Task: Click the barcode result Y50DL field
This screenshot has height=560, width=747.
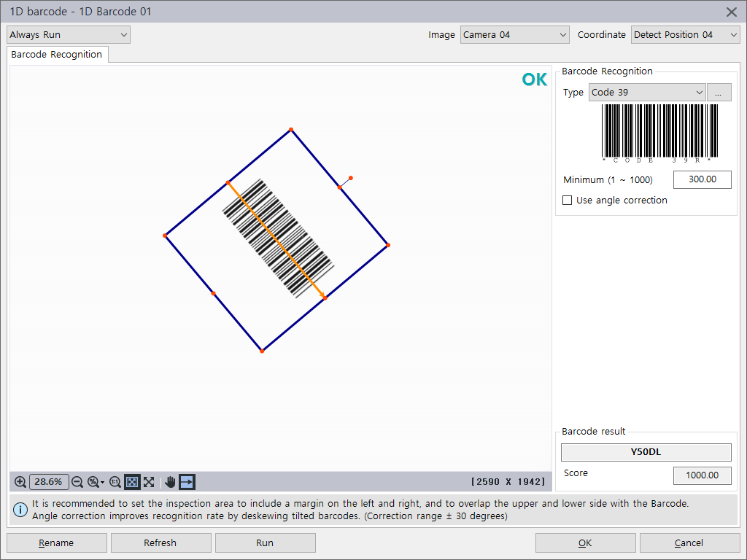Action: tap(646, 452)
